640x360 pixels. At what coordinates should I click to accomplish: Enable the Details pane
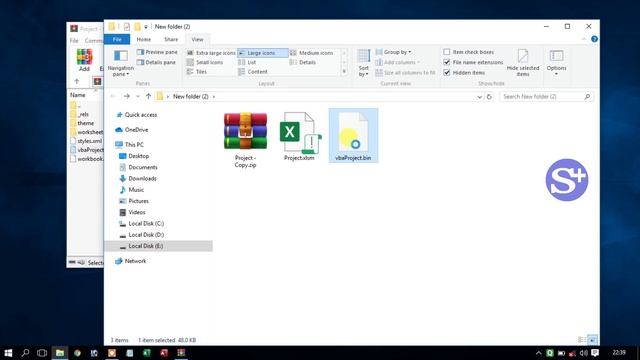[x=156, y=62]
